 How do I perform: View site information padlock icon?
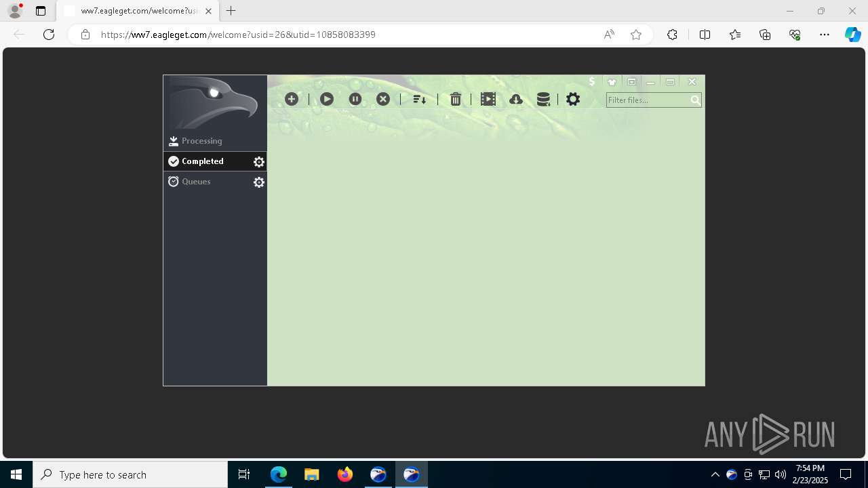[x=85, y=35]
